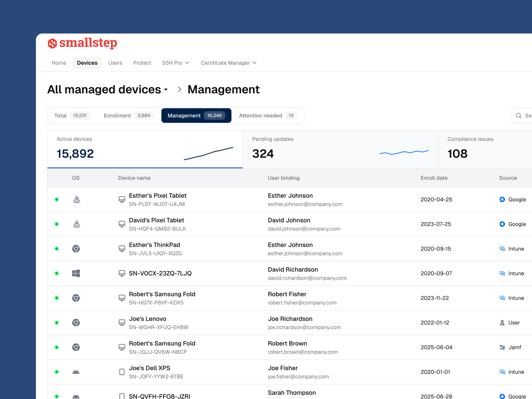Click the Google source icon for David's Pixel Tablet
The width and height of the screenshot is (532, 399).
[502, 224]
